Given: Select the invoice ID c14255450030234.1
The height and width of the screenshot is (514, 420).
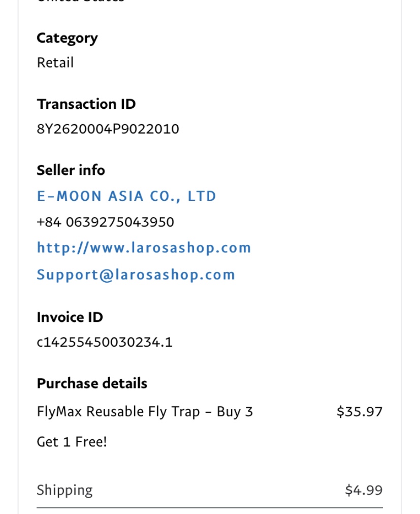Looking at the screenshot, I should [105, 342].
